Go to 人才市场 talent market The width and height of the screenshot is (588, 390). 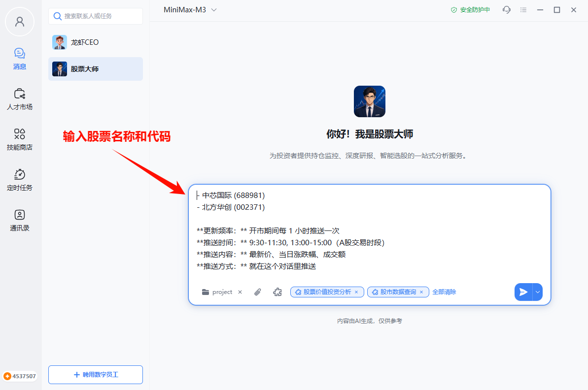[x=20, y=99]
